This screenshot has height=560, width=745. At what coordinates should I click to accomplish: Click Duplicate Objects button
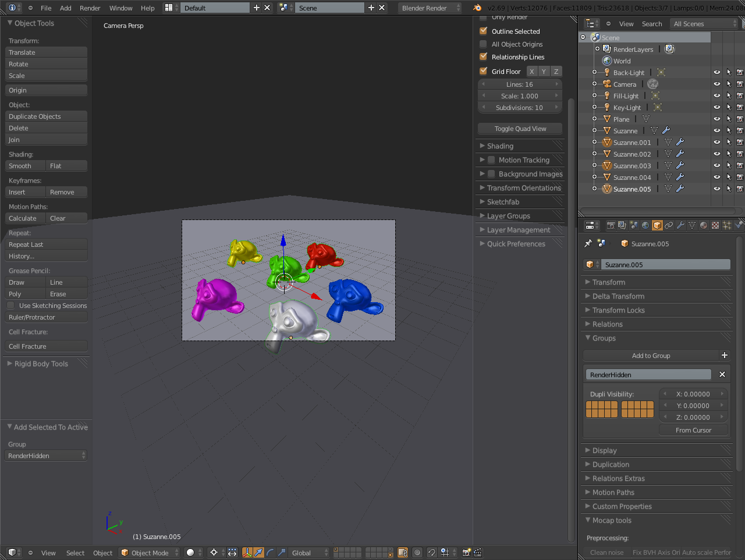point(46,116)
